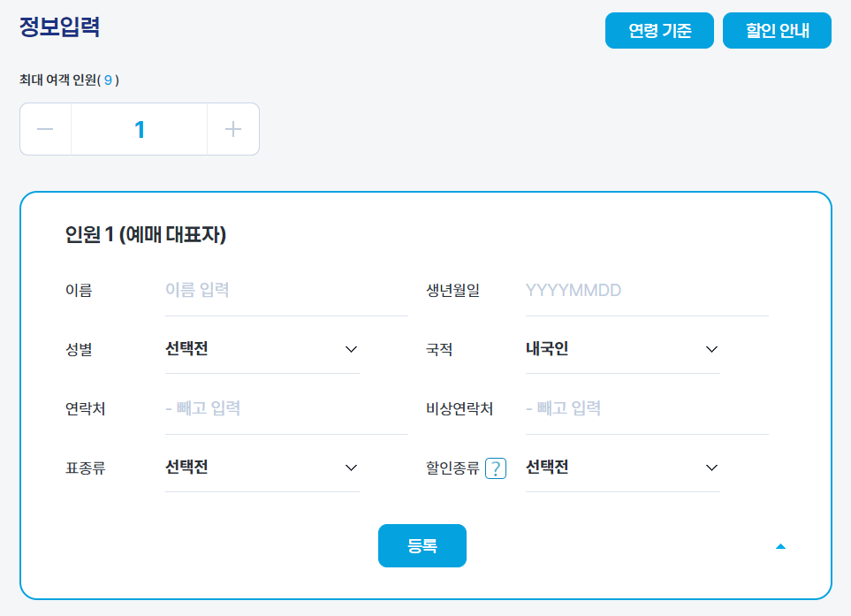Expand the 성별 gender dropdown

pyautogui.click(x=262, y=349)
